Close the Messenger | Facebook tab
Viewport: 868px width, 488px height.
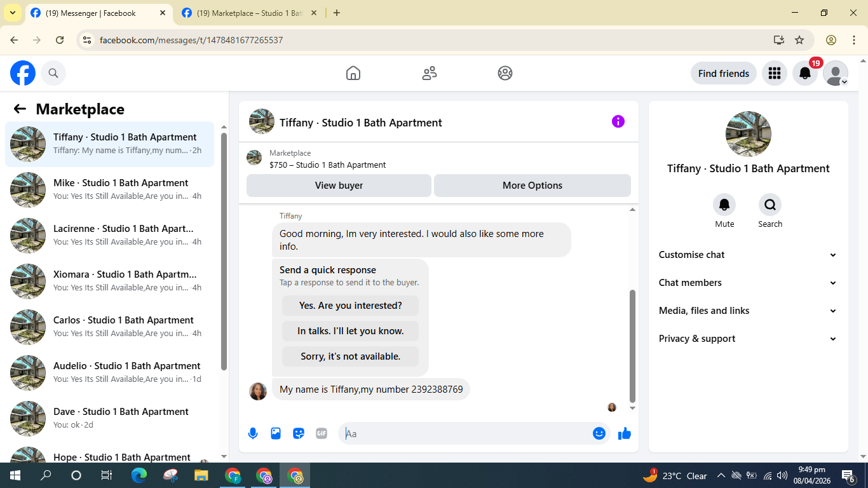(162, 13)
